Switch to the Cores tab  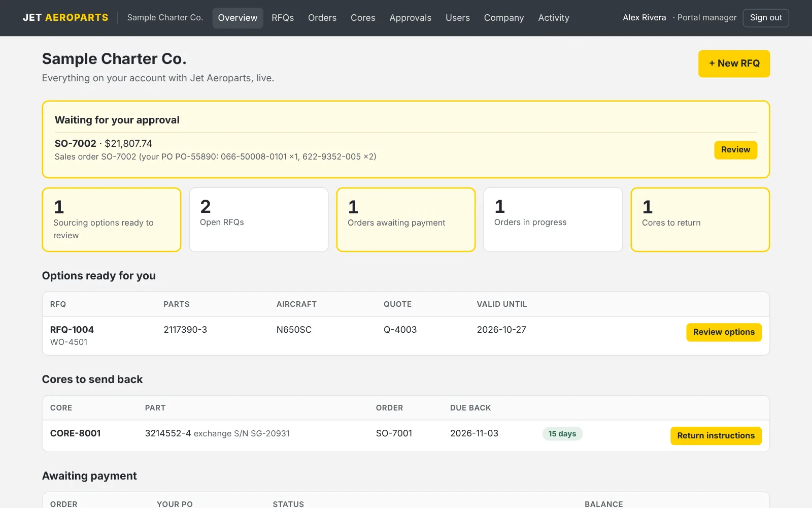tap(363, 18)
